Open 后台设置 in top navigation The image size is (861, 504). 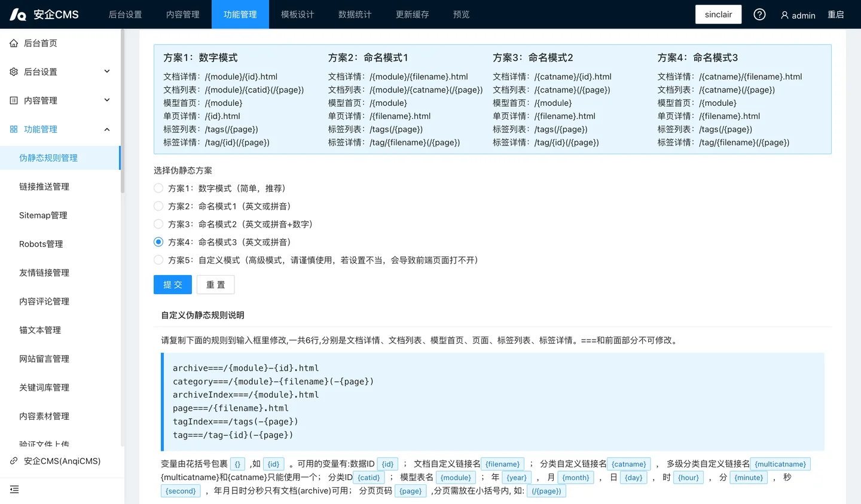[126, 14]
